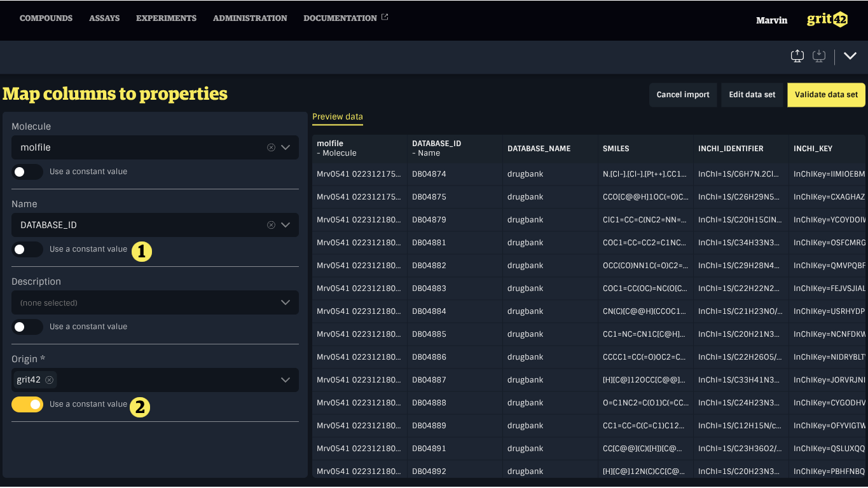Select the DB04874 cell
Screen dimensions: 868x488
[x=455, y=174]
